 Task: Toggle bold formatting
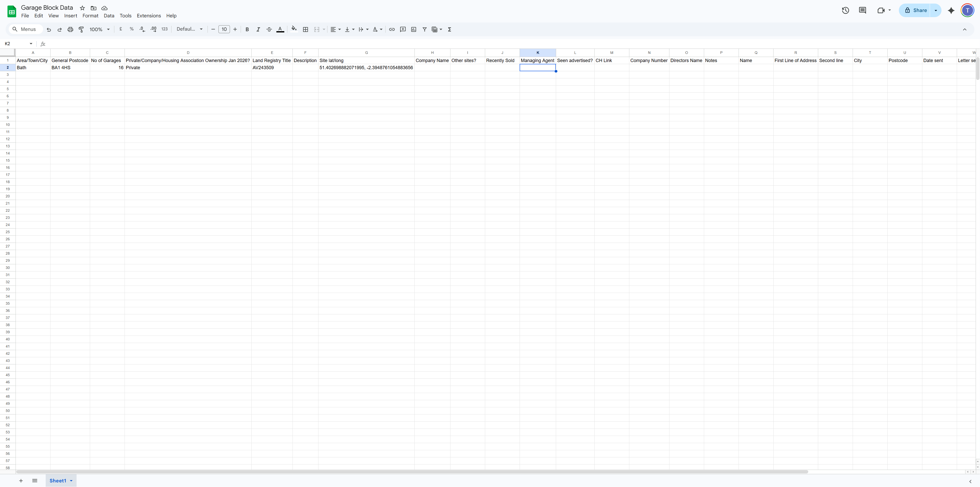(x=247, y=29)
